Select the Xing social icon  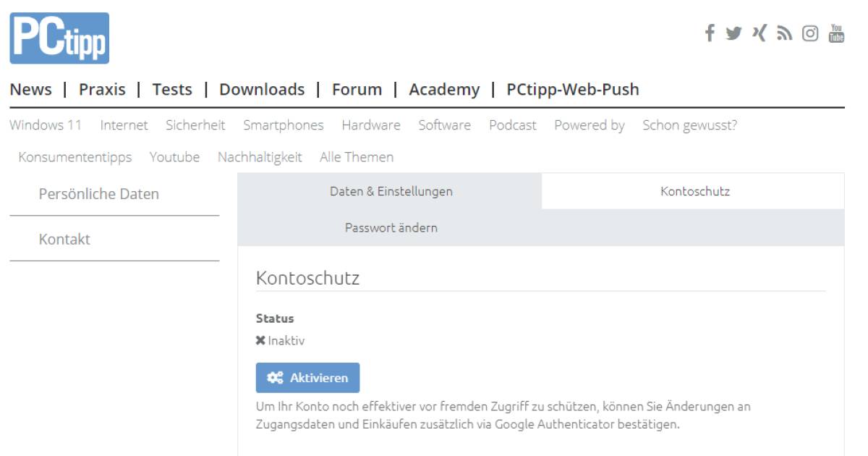click(x=758, y=33)
